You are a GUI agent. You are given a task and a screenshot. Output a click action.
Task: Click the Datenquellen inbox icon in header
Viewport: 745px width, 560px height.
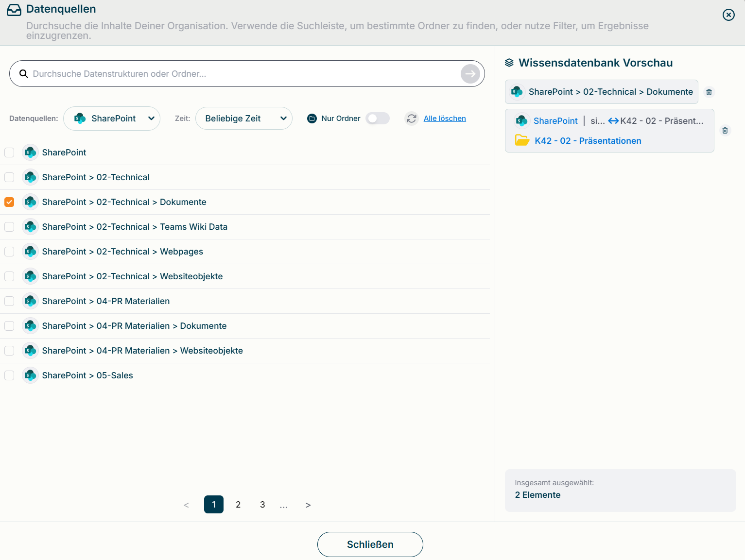coord(14,10)
